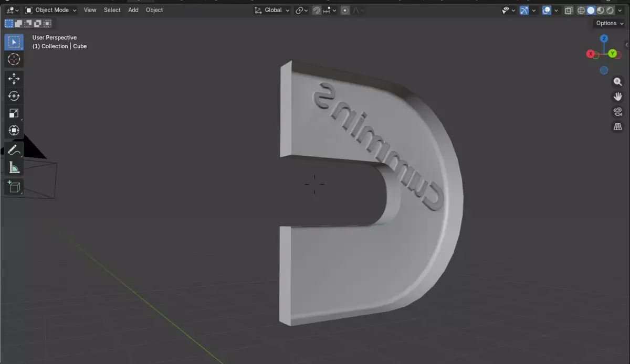Switch perspective/orthographic grid icon

(x=618, y=126)
